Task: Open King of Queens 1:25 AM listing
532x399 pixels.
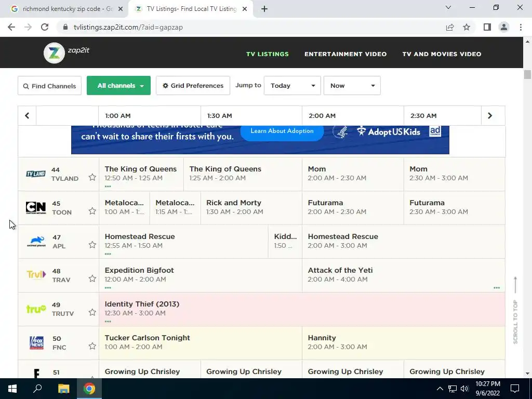Action: pyautogui.click(x=243, y=174)
